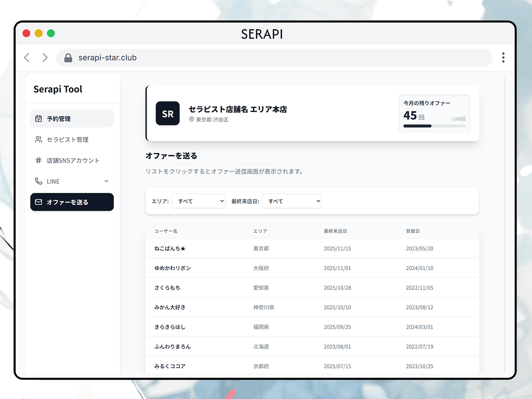Click the エリア column header
Viewport: 532px width, 399px height.
pyautogui.click(x=260, y=231)
